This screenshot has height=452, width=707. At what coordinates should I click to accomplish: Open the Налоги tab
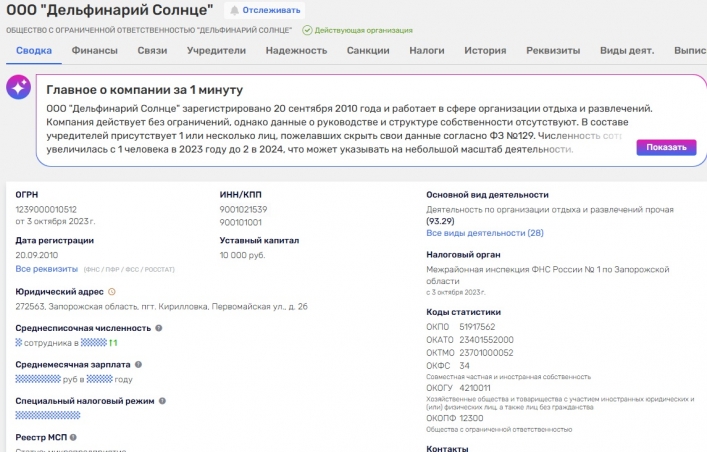pos(427,50)
